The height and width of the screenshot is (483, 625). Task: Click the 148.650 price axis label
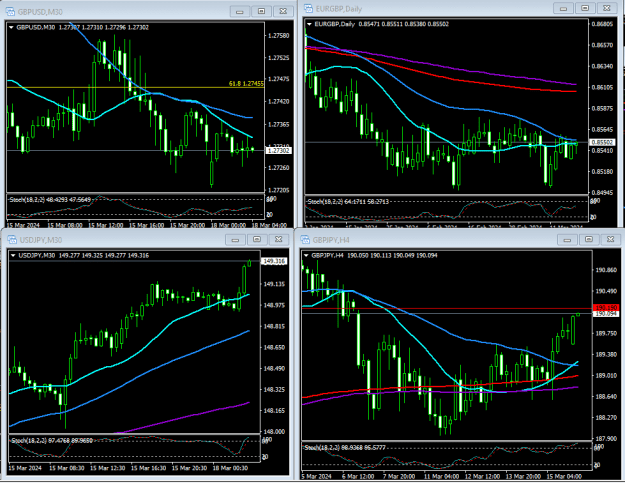274,348
